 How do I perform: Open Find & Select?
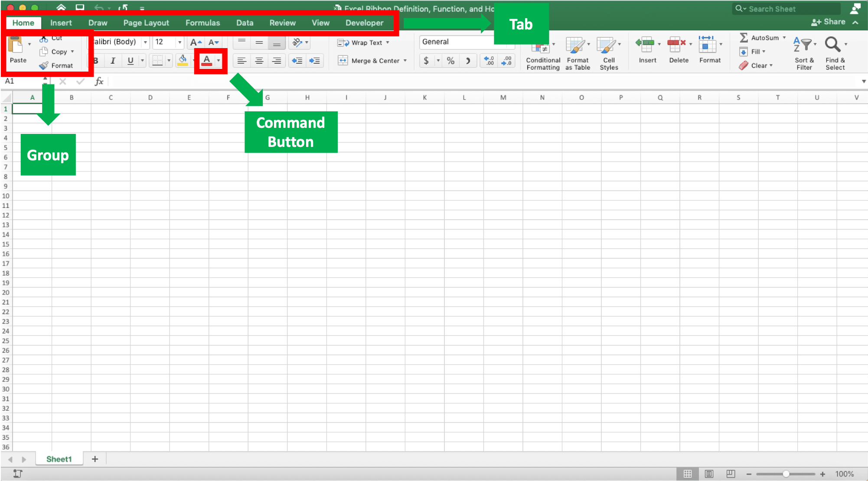(x=835, y=54)
